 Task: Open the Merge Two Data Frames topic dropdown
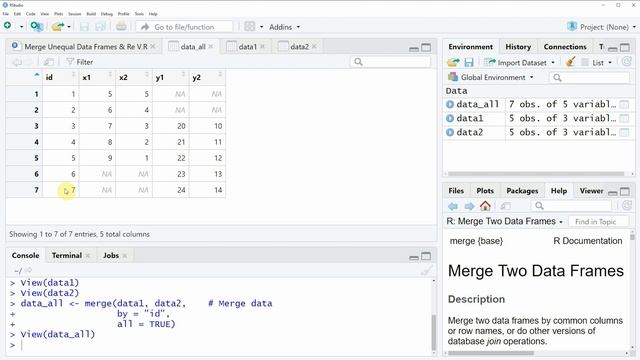pos(504,221)
